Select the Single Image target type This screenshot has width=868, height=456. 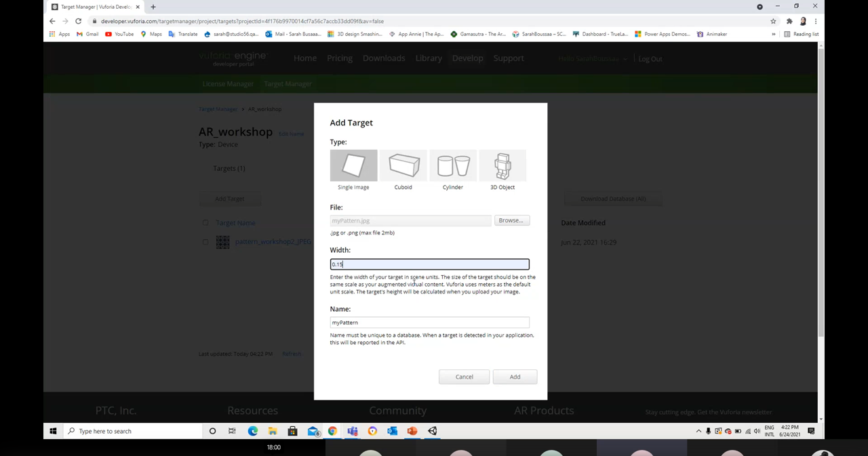coord(353,165)
